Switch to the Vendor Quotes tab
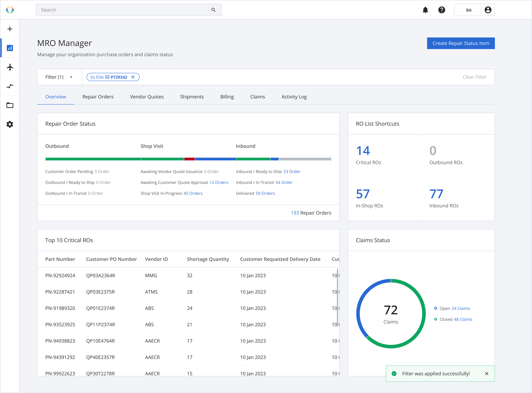The width and height of the screenshot is (532, 393). (x=147, y=97)
